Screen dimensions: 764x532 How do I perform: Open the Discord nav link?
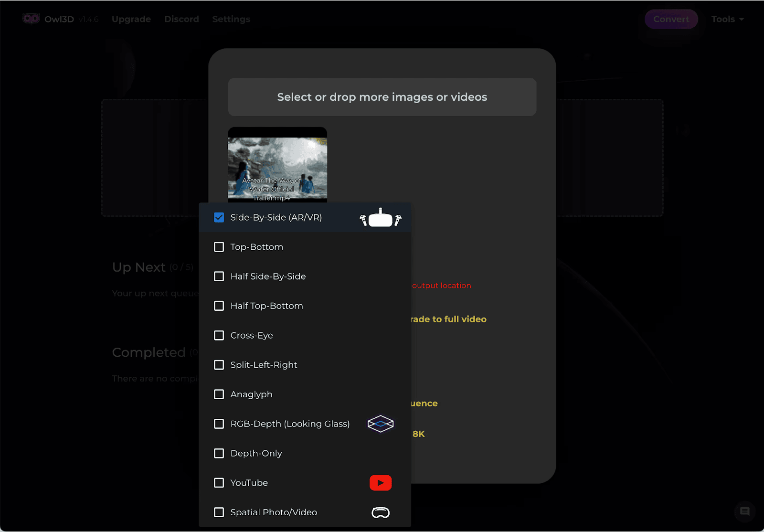click(x=181, y=19)
